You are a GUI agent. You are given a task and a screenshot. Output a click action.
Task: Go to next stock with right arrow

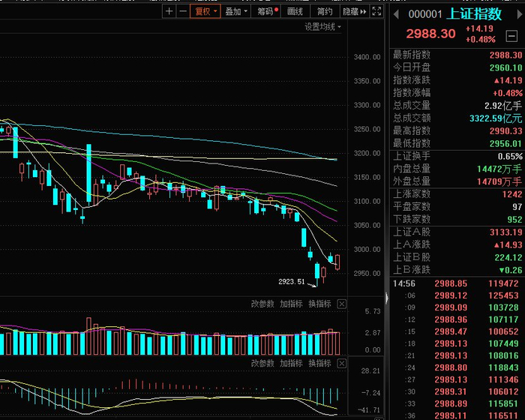click(x=520, y=14)
